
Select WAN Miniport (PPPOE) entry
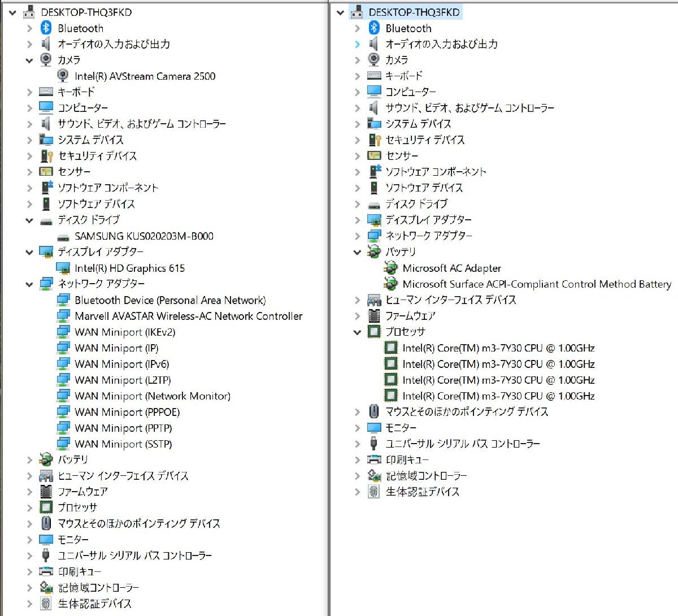pos(127,412)
